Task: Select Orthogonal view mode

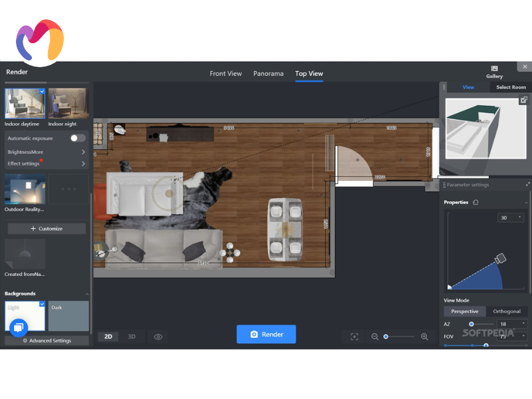Action: click(507, 311)
